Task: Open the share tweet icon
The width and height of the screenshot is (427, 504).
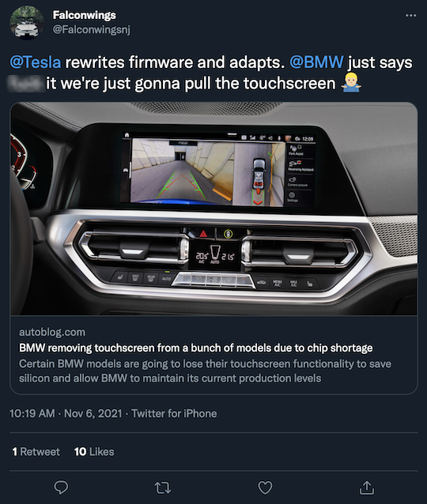Action: point(367,487)
